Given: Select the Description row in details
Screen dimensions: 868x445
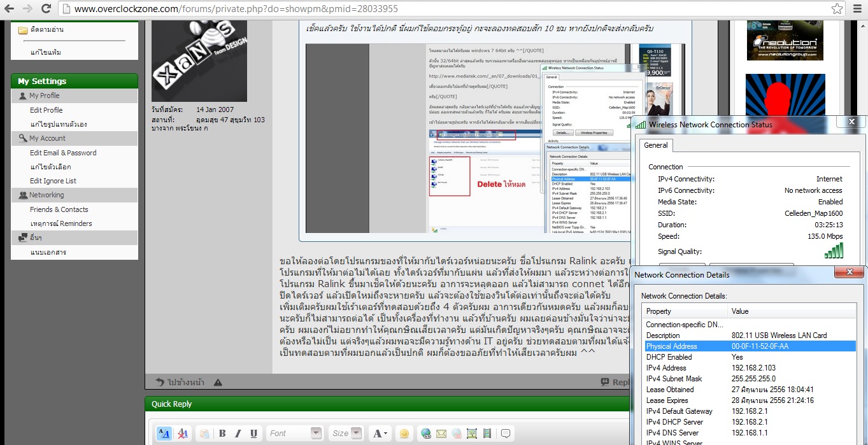Looking at the screenshot, I should tap(750, 336).
